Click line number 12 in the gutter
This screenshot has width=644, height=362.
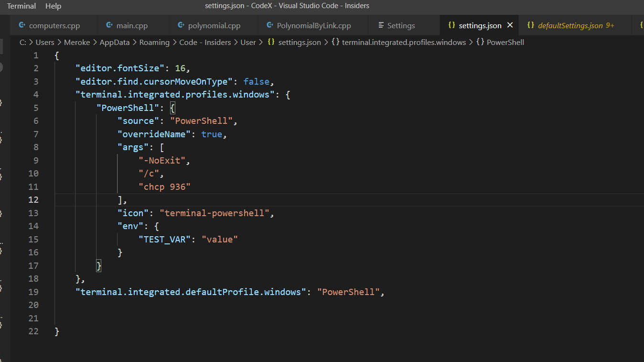(33, 200)
